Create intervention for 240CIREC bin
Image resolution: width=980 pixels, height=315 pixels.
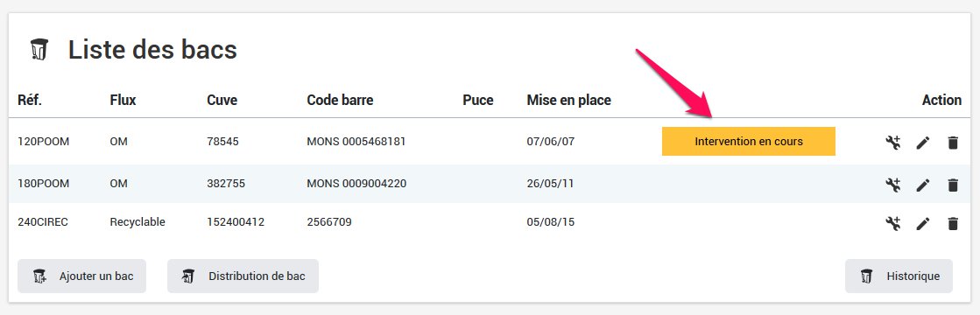[x=893, y=223]
